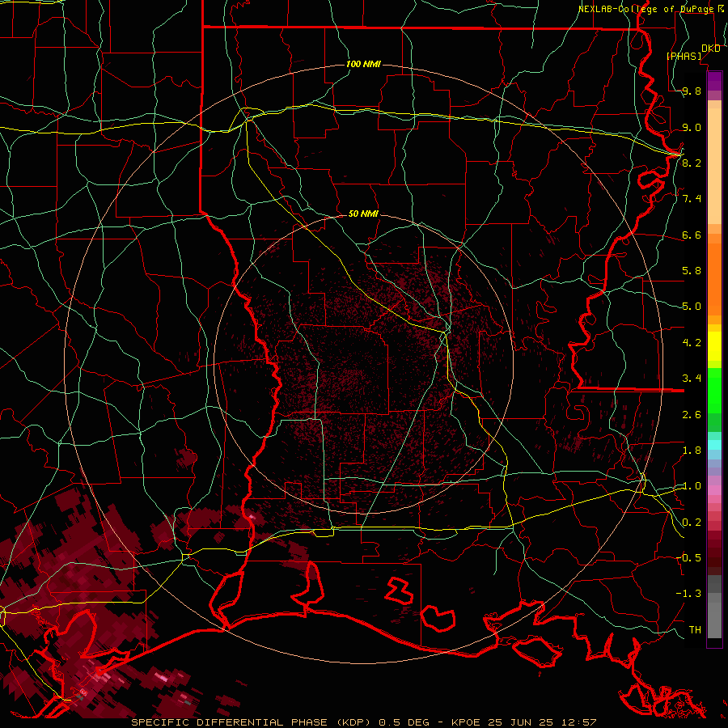This screenshot has height=728, width=728.
Task: Click the "DKD" legend heading
Action: [711, 49]
